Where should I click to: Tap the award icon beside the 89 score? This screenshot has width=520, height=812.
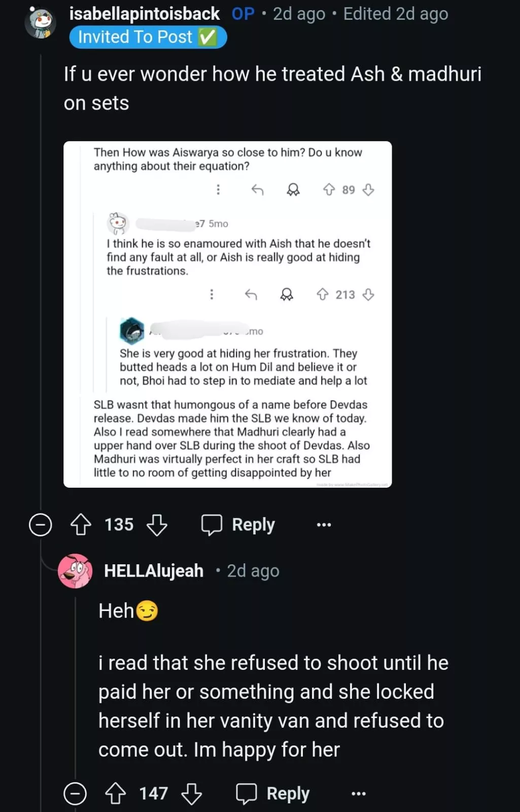[293, 190]
